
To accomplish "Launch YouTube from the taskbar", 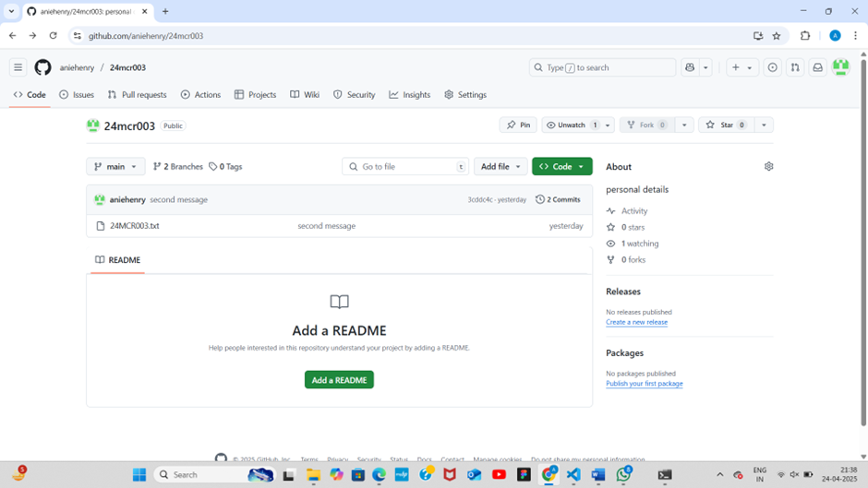I will [499, 475].
